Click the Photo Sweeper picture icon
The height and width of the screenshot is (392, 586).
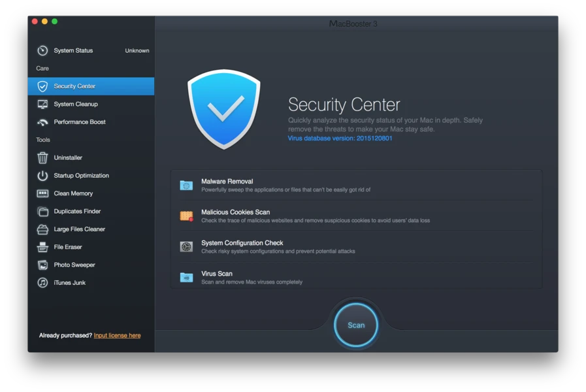[x=42, y=265]
